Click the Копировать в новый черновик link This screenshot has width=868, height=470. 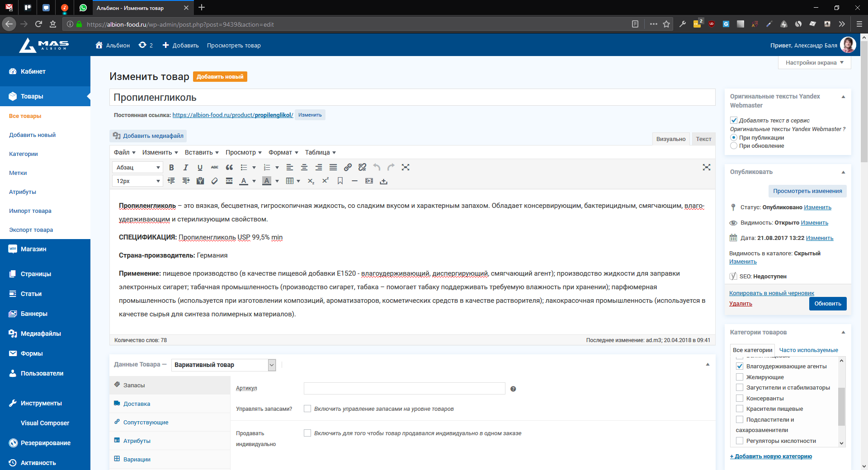(771, 293)
